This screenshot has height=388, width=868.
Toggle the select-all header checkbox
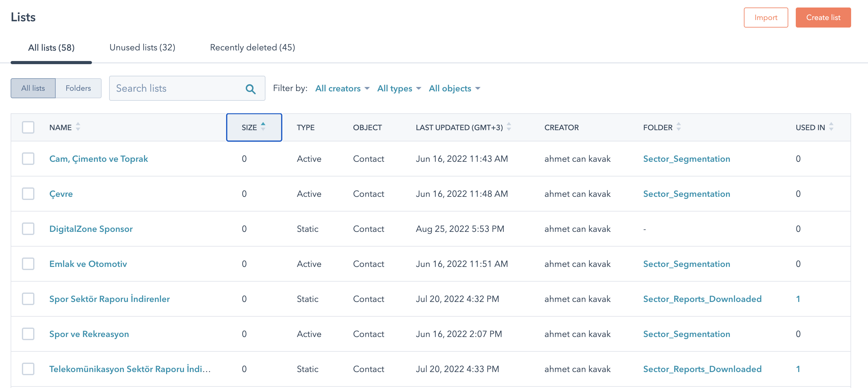coord(28,127)
